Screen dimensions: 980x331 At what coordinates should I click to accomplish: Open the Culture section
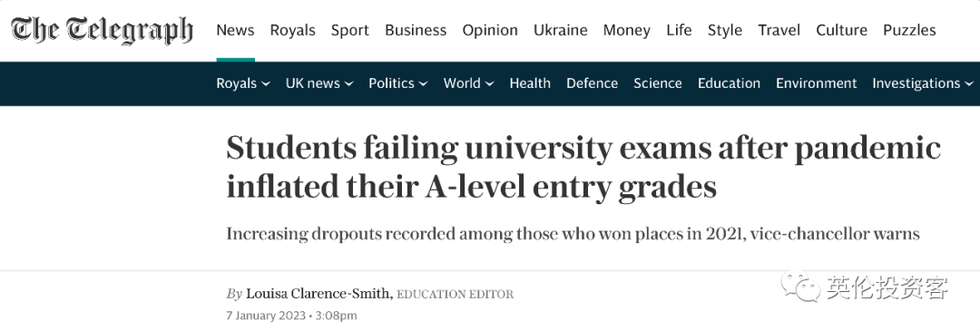[841, 30]
